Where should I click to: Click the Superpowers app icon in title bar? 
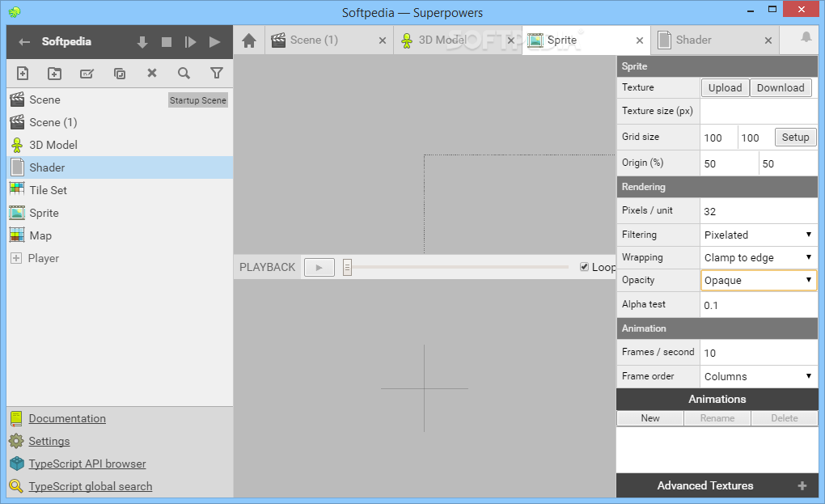[15, 12]
